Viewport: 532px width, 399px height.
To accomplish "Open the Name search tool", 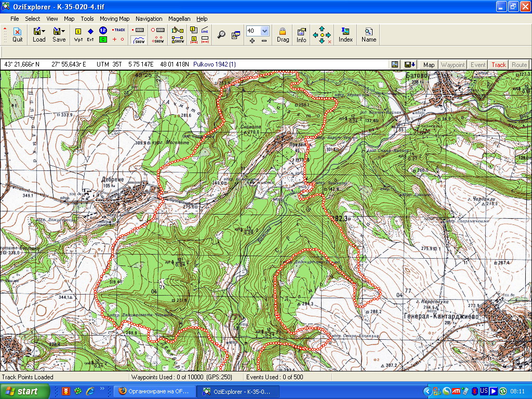I will tap(369, 35).
